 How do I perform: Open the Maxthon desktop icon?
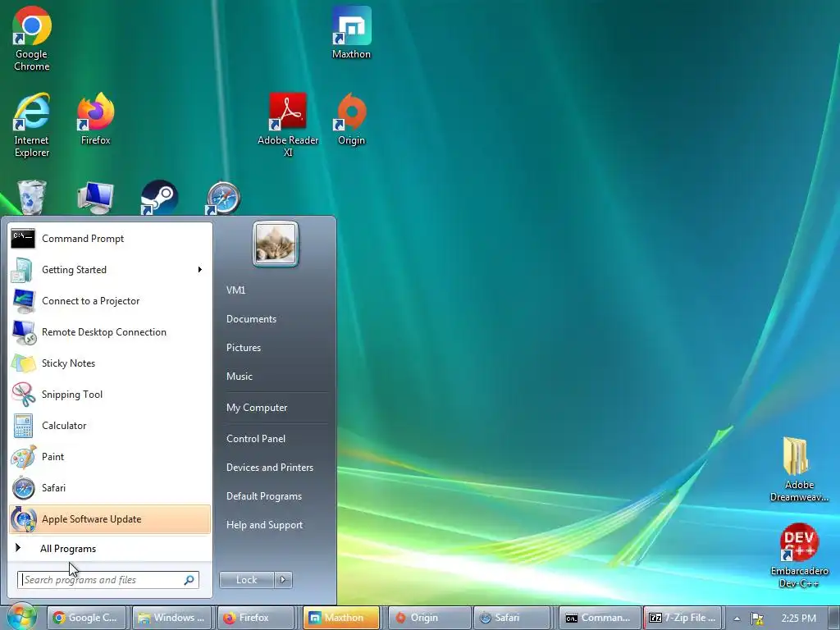point(351,33)
